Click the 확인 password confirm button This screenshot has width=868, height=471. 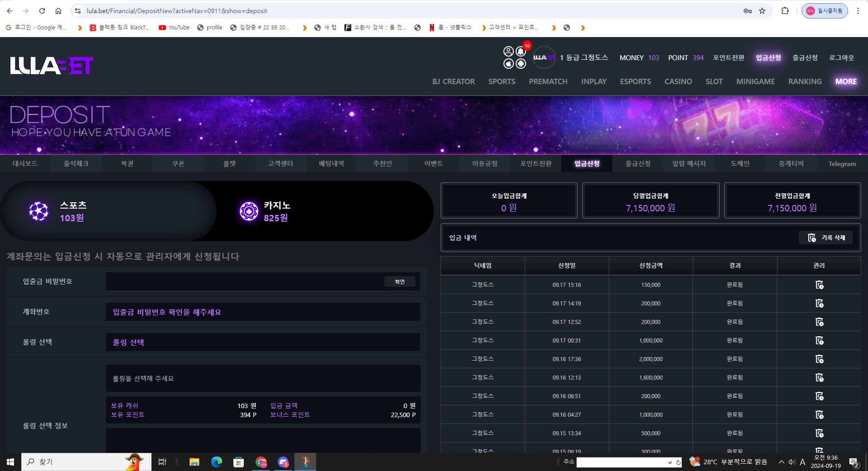[x=400, y=281]
